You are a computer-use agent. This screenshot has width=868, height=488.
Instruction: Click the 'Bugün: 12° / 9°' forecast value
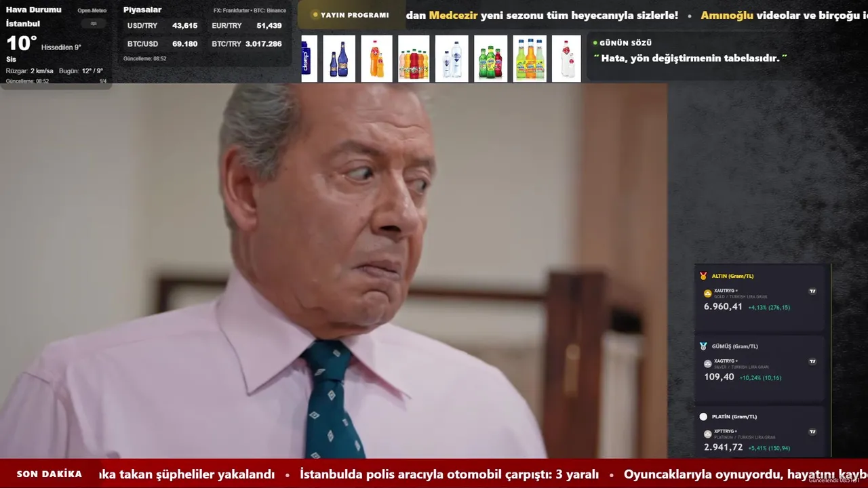(81, 70)
